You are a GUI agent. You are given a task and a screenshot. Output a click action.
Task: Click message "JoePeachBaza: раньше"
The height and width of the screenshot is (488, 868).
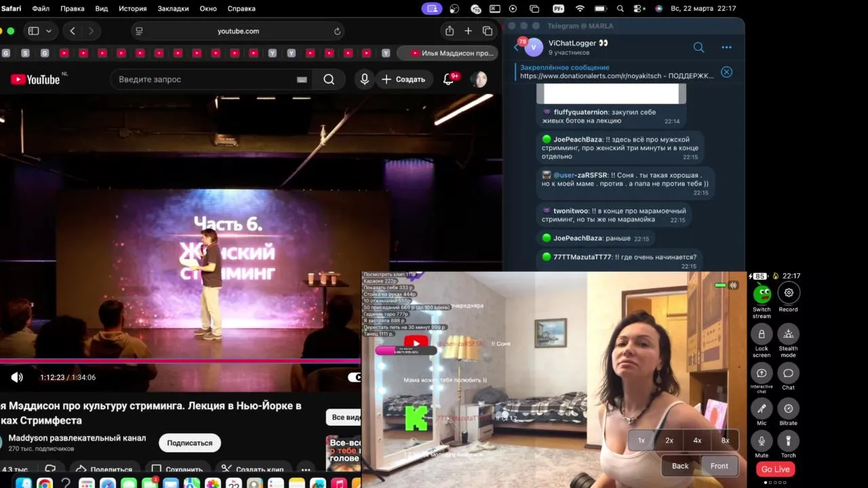[595, 239]
